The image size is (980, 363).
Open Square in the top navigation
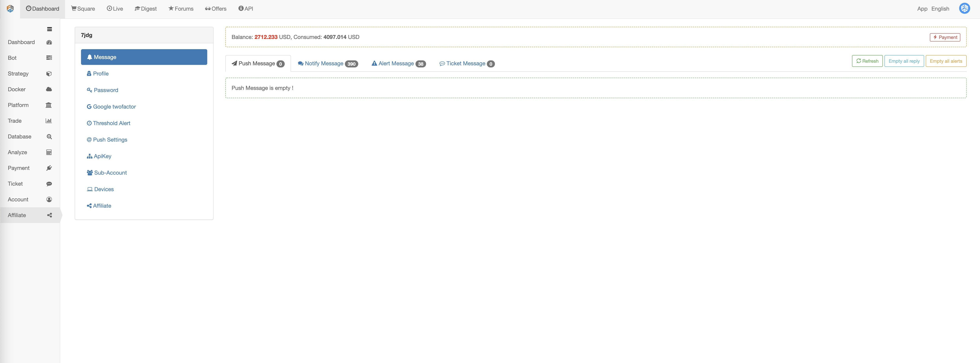(x=83, y=9)
